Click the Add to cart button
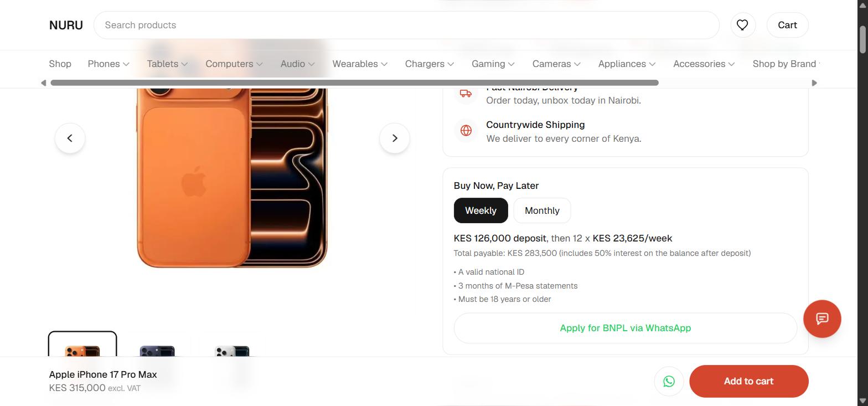The width and height of the screenshot is (868, 406). [x=748, y=381]
